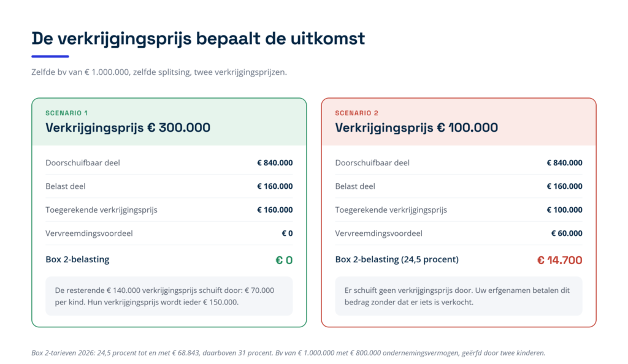Image resolution: width=628 pixels, height=364 pixels.
Task: Click the green SCENARIO 1 label
Action: pos(66,113)
